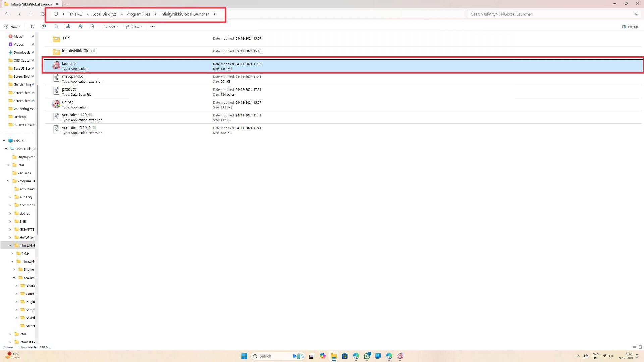
Task: Toggle the View options panel
Action: coord(133,27)
